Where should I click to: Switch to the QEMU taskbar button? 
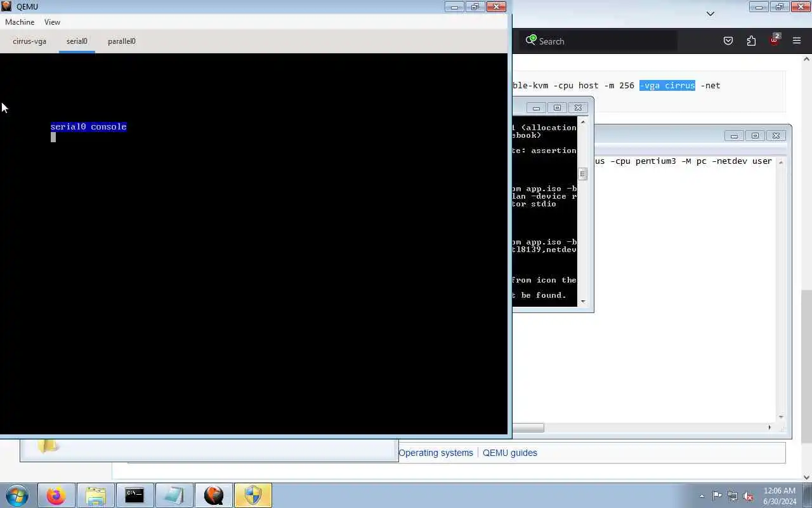[214, 495]
